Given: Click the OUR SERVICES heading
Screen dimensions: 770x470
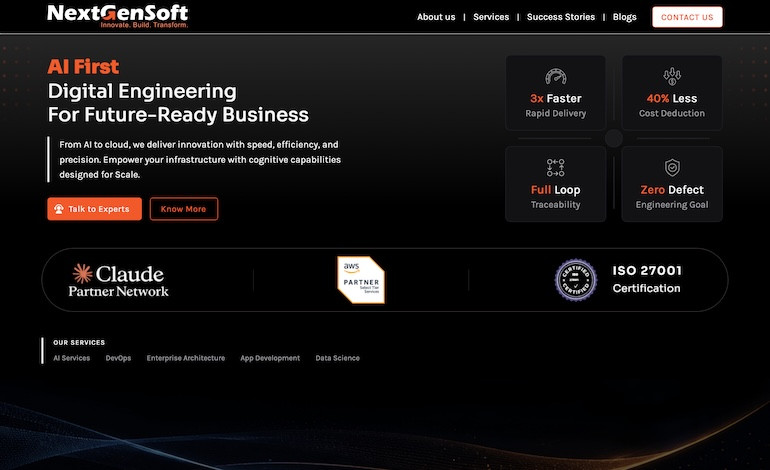Looking at the screenshot, I should pyautogui.click(x=79, y=342).
